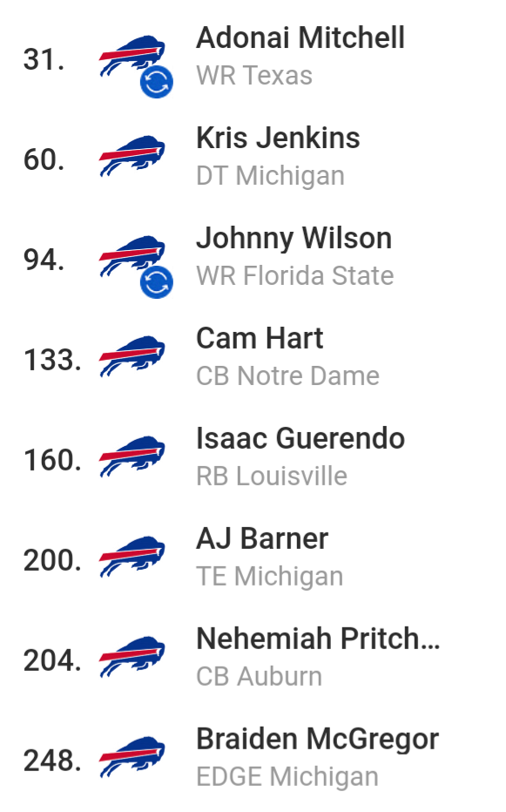
Task: Open Isaac Guerendo player name
Action: click(x=300, y=438)
